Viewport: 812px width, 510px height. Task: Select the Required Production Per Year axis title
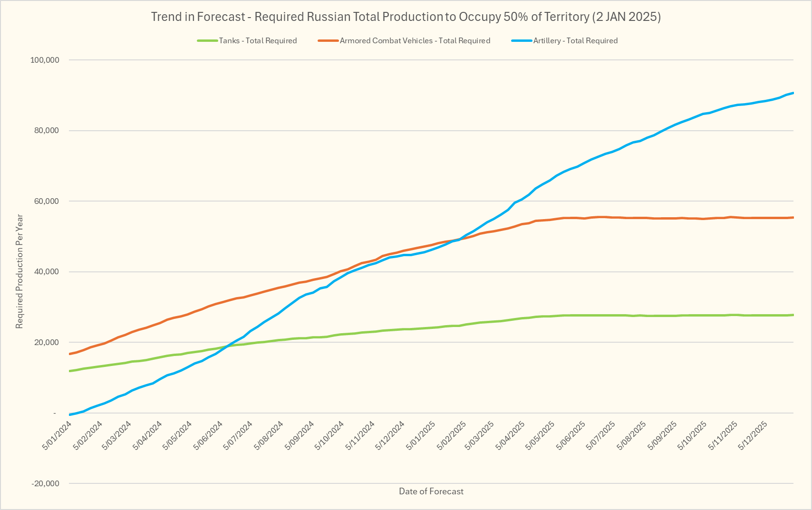[x=19, y=271]
